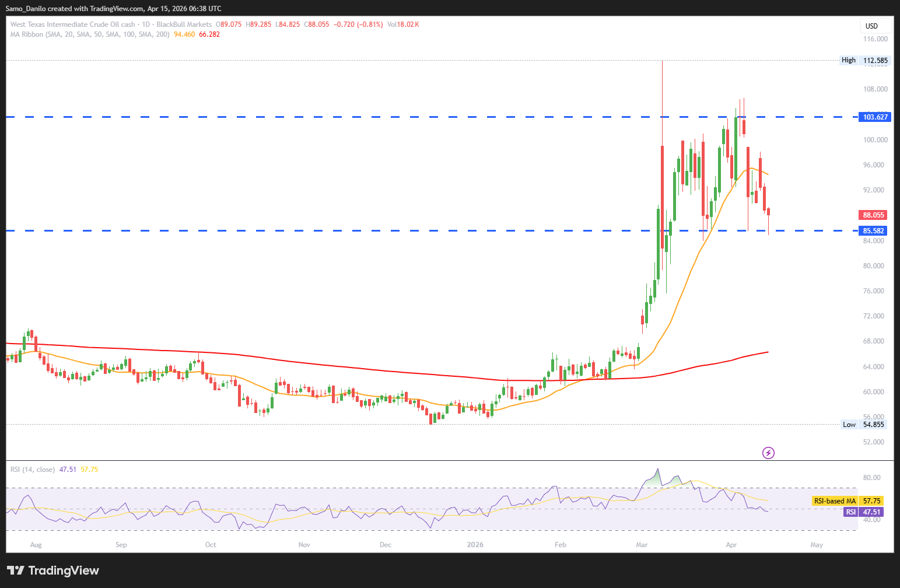900x588 pixels.
Task: Click the red 88.055 current price tag
Action: click(x=874, y=215)
